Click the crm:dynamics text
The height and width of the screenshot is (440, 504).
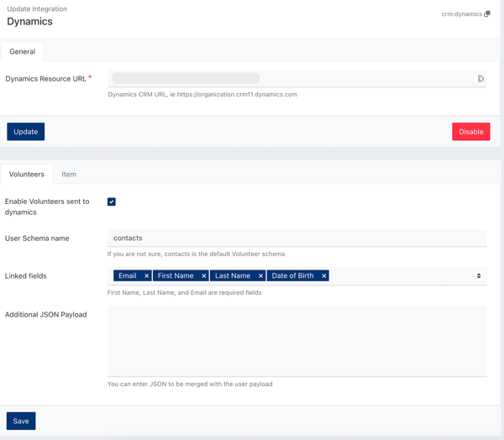(x=461, y=14)
